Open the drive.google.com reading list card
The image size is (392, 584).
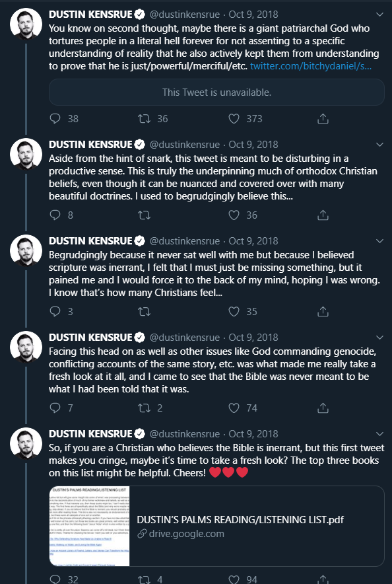216,526
